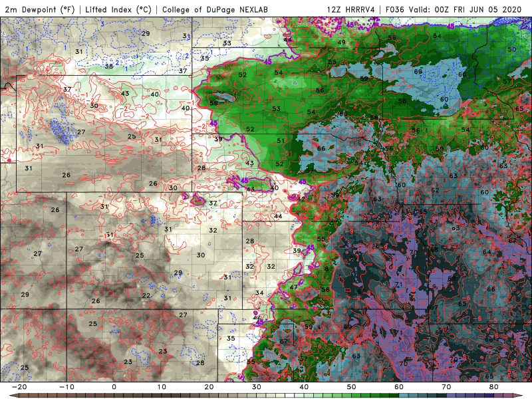Click the dewpoint value "47" on the map
The image size is (532, 399).
pos(293,287)
